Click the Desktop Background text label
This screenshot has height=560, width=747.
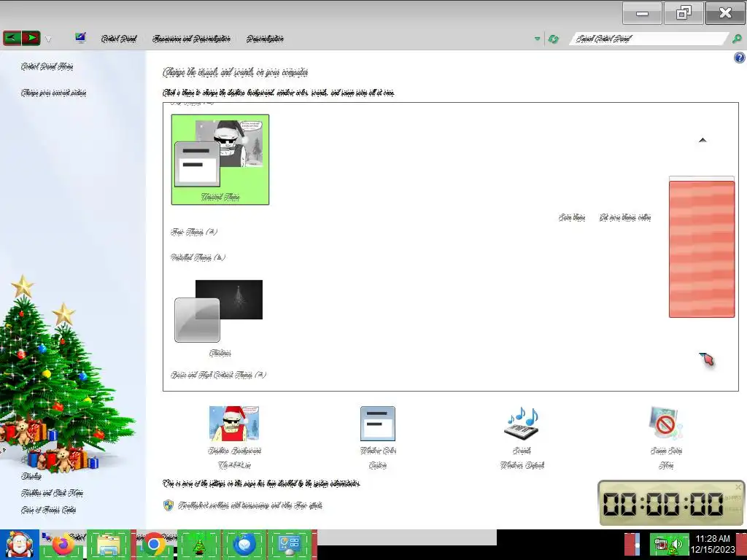tap(234, 451)
